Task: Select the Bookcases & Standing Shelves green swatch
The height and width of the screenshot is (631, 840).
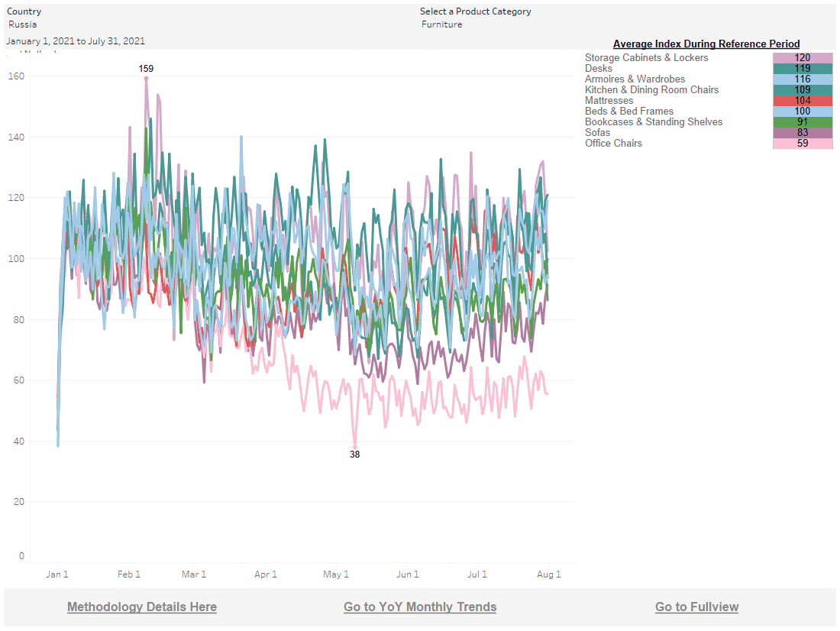Action: click(802, 122)
